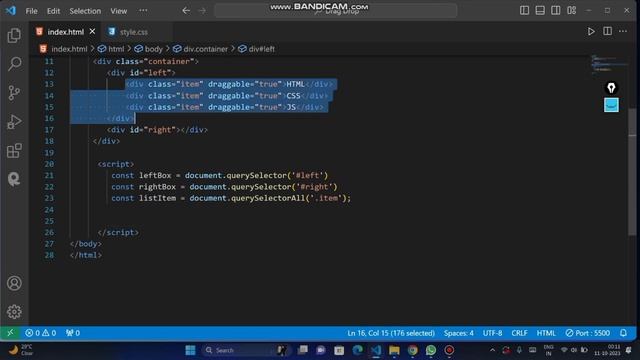This screenshot has width=640, height=360.
Task: Click the remote window indicator in status bar
Action: pyautogui.click(x=10, y=333)
